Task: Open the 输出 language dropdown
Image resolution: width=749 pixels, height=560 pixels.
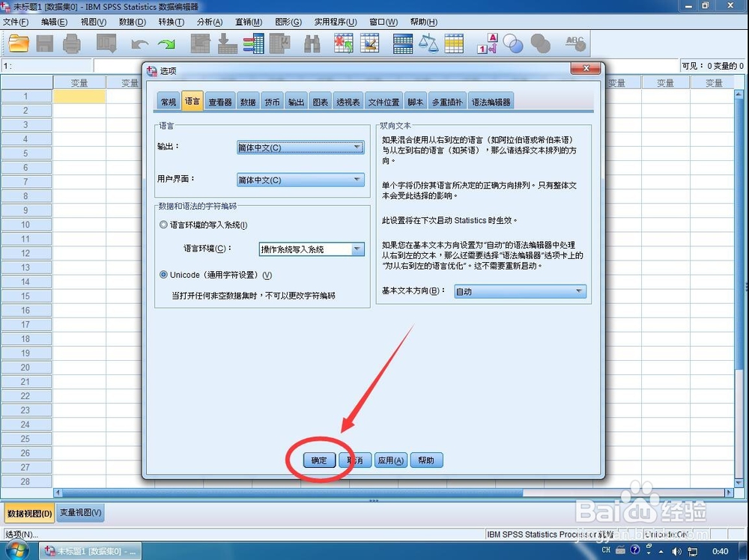Action: [x=300, y=147]
